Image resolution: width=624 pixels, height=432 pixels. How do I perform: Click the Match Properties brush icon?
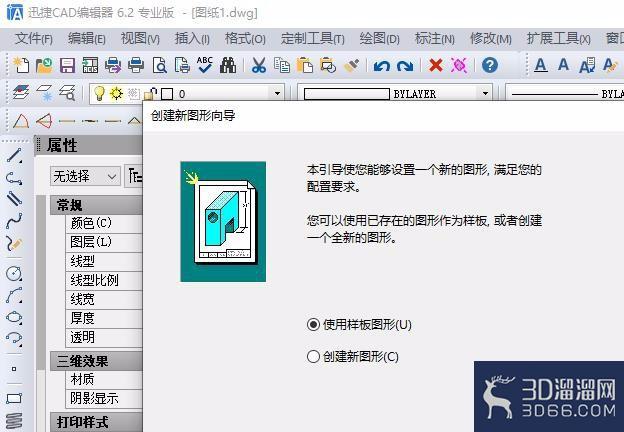click(x=351, y=65)
